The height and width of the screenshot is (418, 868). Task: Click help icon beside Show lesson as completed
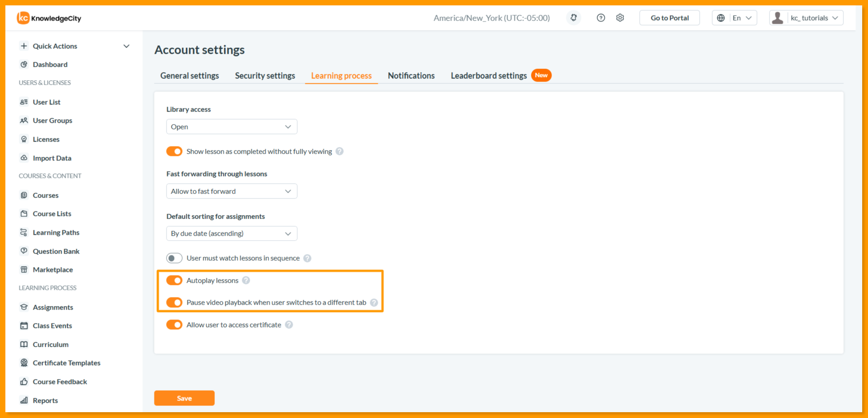point(339,151)
